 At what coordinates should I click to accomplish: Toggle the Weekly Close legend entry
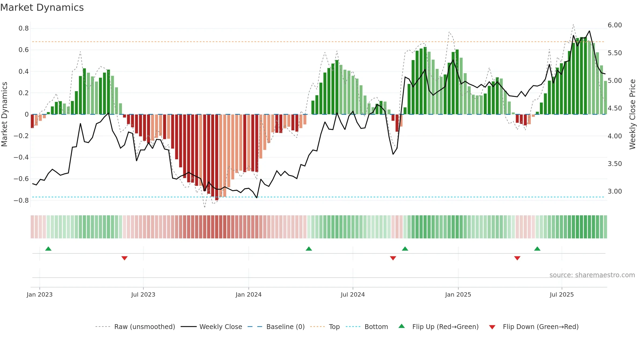(211, 327)
